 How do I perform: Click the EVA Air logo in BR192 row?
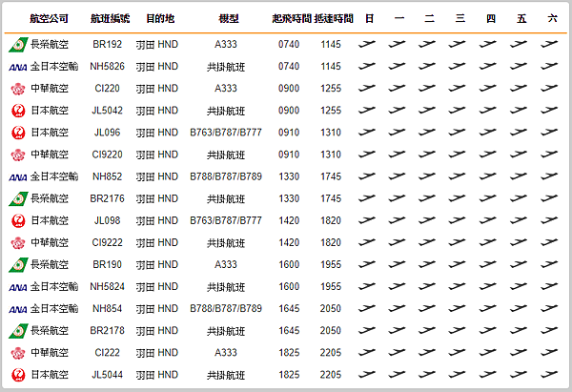click(x=18, y=45)
